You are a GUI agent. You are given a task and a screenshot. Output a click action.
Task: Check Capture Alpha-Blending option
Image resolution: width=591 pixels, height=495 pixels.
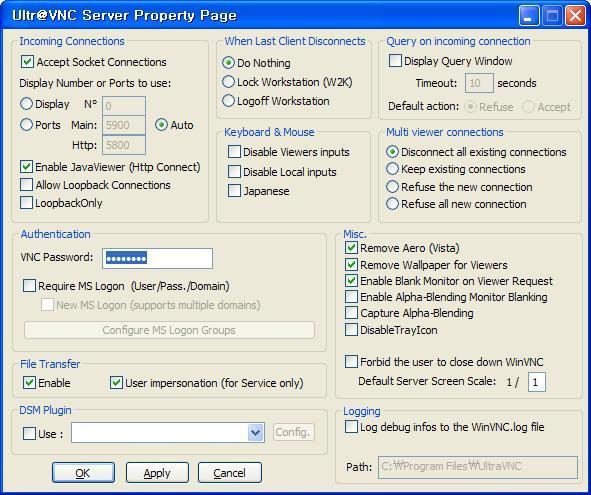pos(351,313)
